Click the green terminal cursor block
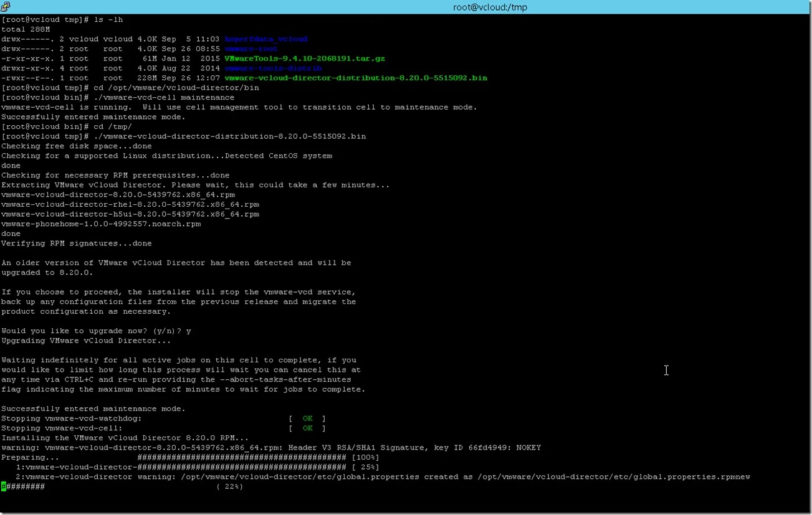812x515 pixels. [4, 486]
